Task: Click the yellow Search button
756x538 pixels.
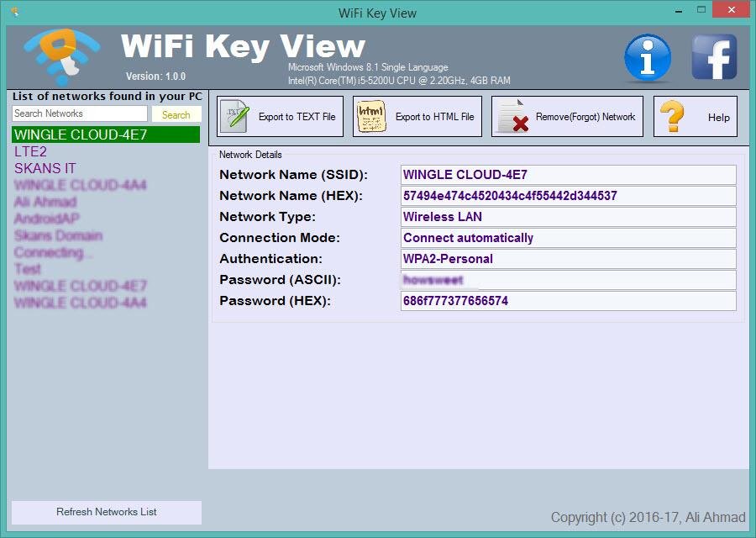Action: point(176,114)
